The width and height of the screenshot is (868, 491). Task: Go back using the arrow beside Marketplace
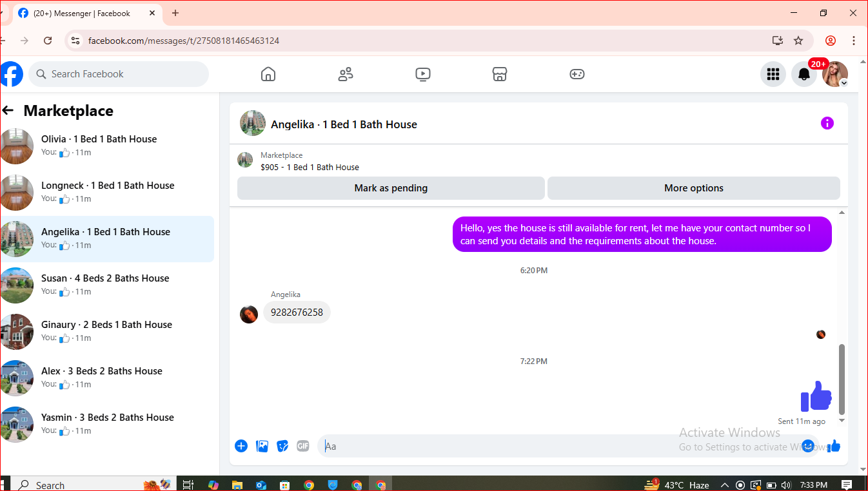[x=8, y=110]
